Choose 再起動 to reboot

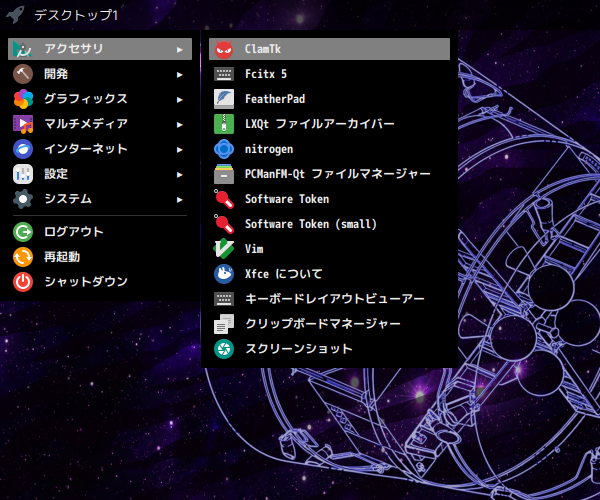(x=100, y=257)
